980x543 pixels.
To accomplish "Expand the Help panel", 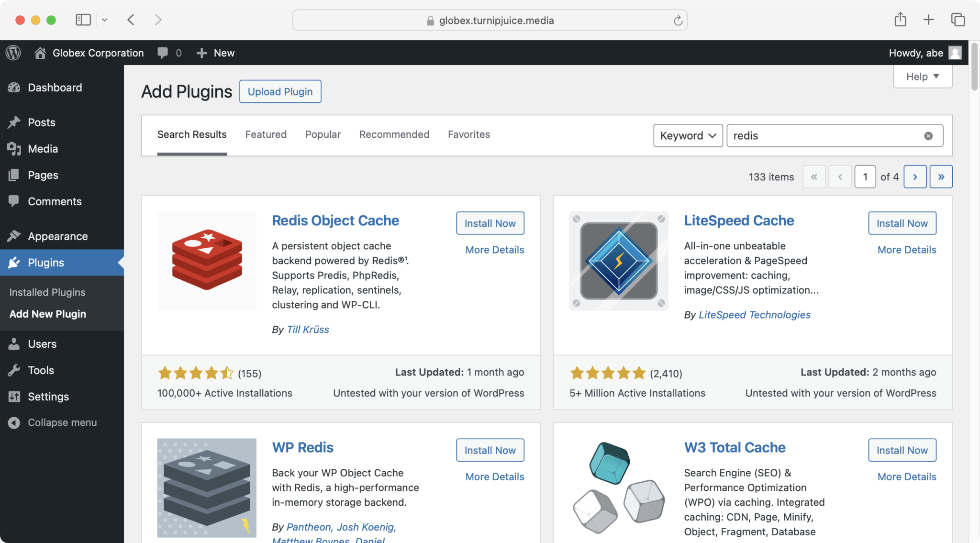I will (x=922, y=76).
